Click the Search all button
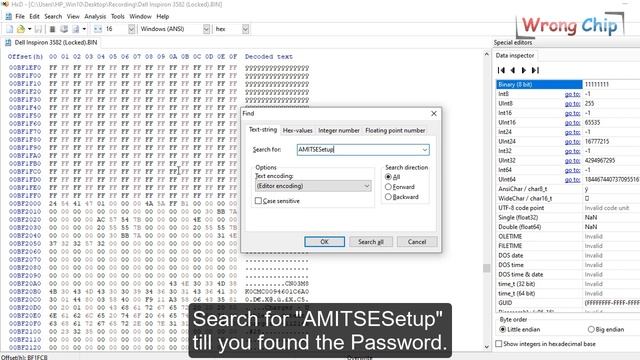This screenshot has height=360, width=640. (x=371, y=242)
